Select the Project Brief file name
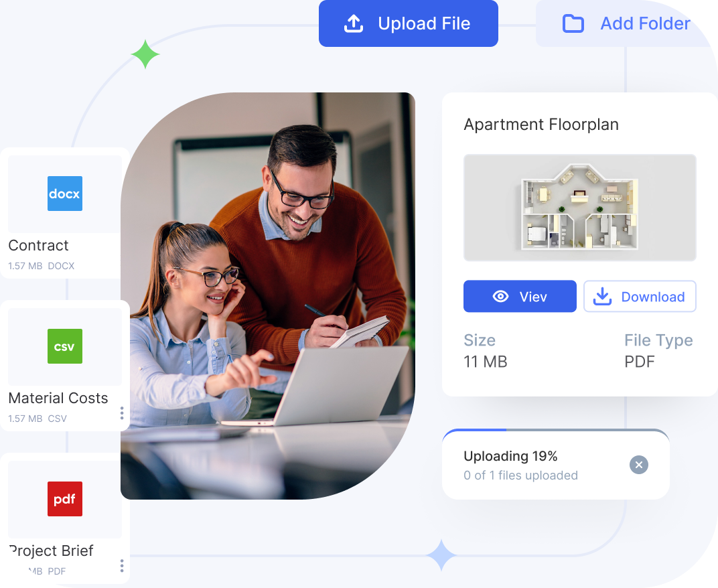Image resolution: width=718 pixels, height=588 pixels. (x=52, y=550)
